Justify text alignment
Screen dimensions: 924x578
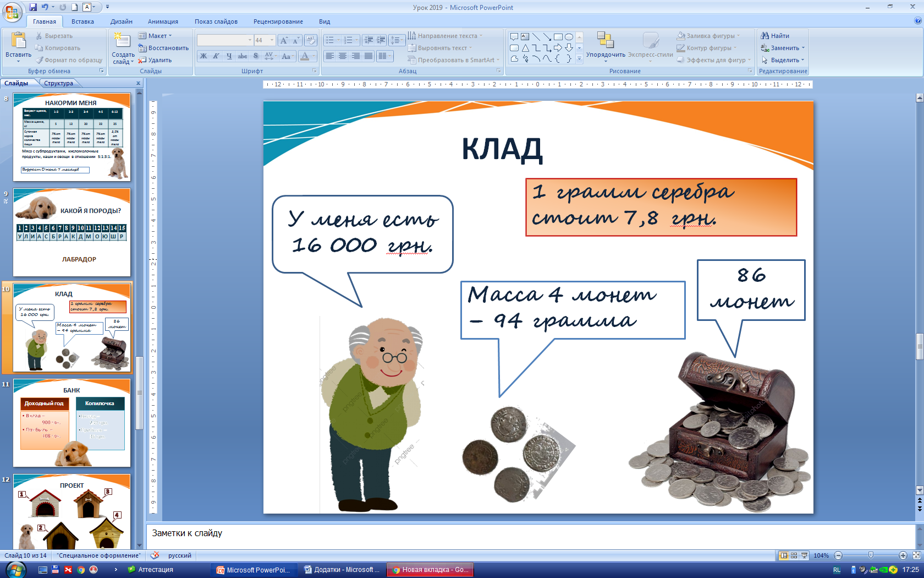click(368, 56)
